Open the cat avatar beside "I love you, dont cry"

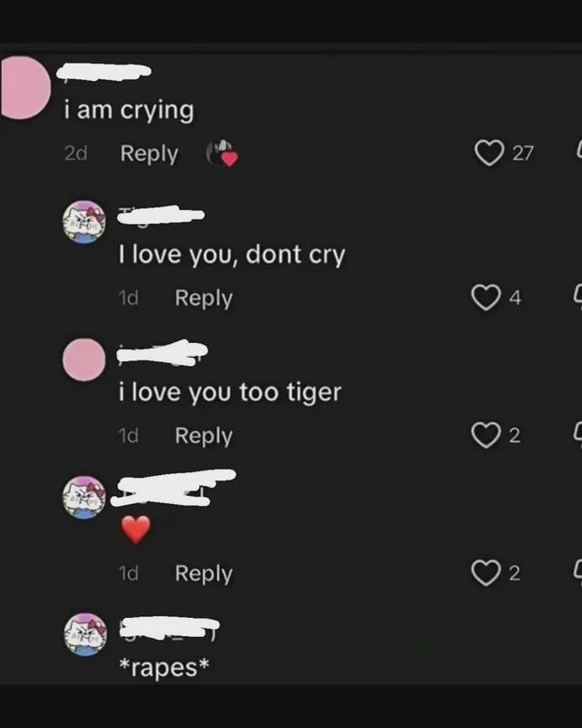point(85,222)
